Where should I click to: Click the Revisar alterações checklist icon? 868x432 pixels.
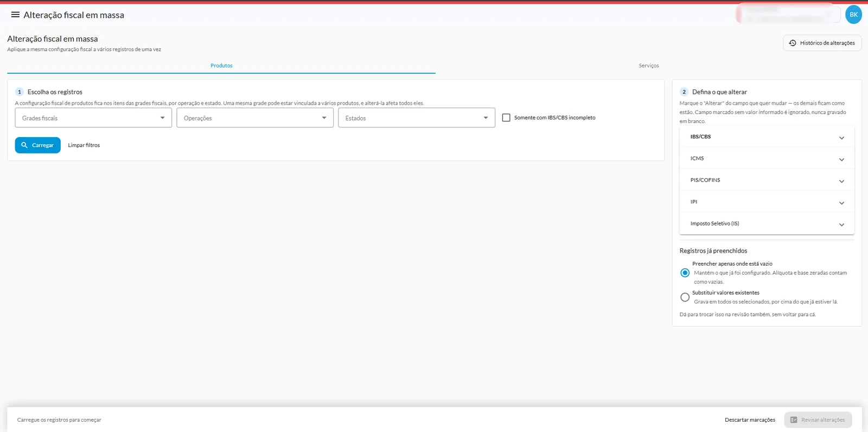(794, 420)
